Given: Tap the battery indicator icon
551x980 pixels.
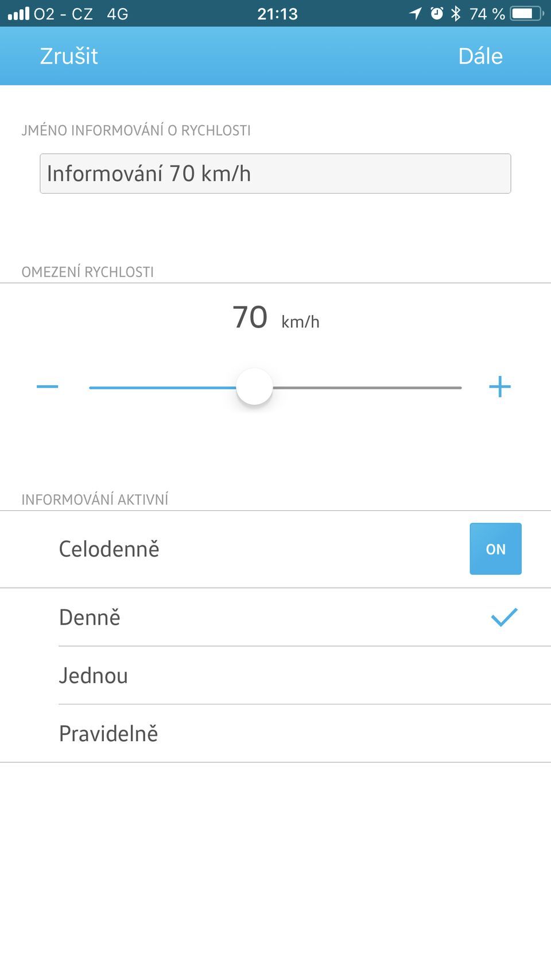Looking at the screenshot, I should point(525,13).
